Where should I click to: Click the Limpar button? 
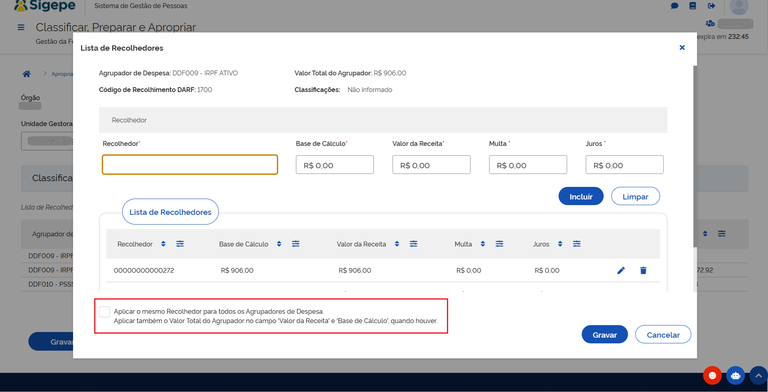click(635, 196)
